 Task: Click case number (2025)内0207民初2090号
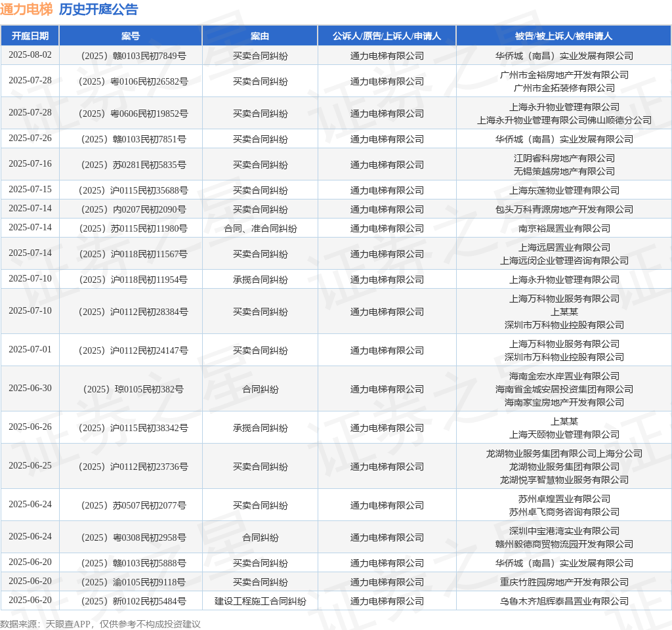(133, 209)
